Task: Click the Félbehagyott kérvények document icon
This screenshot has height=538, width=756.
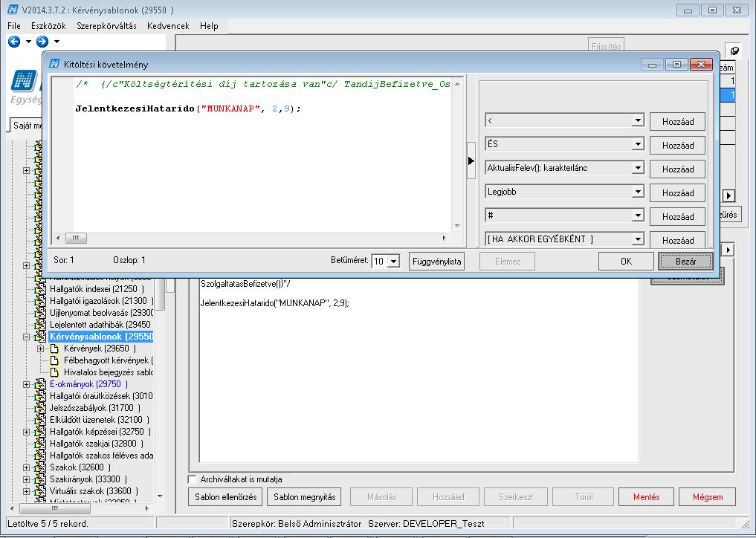Action: [x=54, y=360]
